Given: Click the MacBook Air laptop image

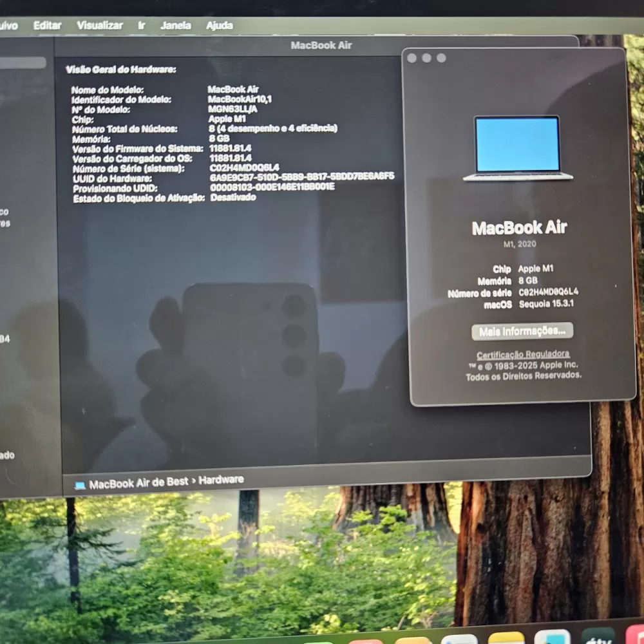Looking at the screenshot, I should (518, 148).
